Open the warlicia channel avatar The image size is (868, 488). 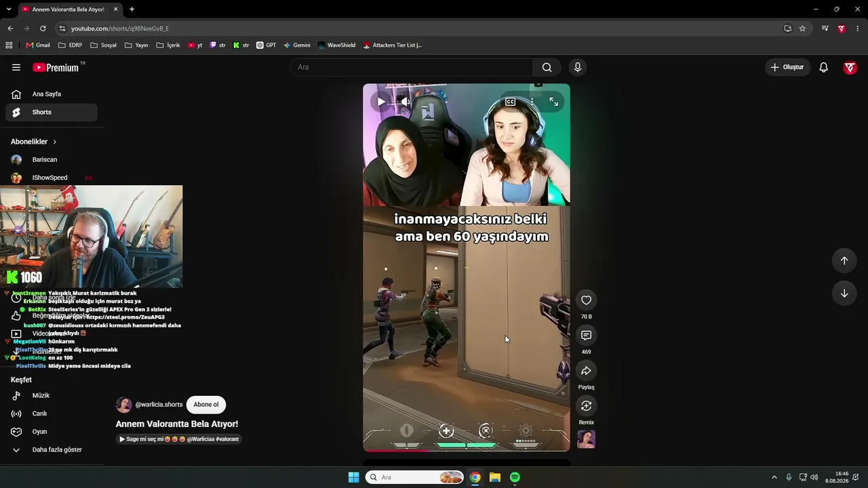pos(123,405)
